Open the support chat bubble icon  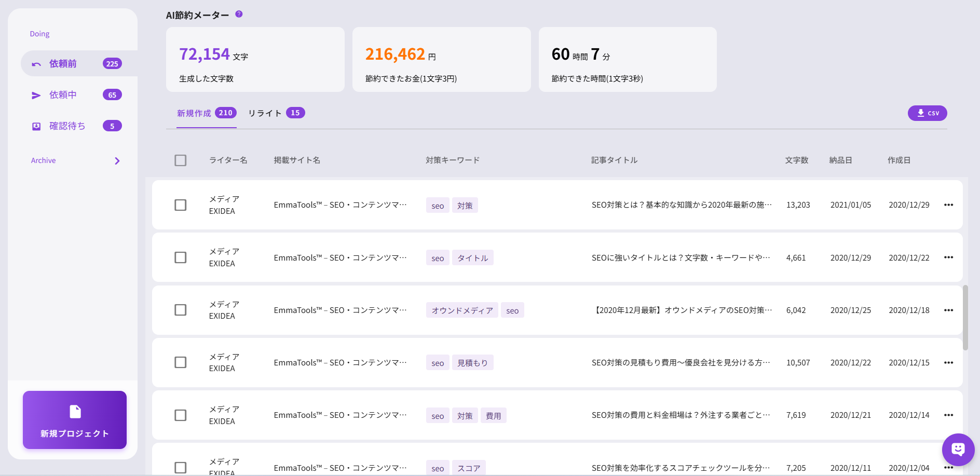coord(958,450)
